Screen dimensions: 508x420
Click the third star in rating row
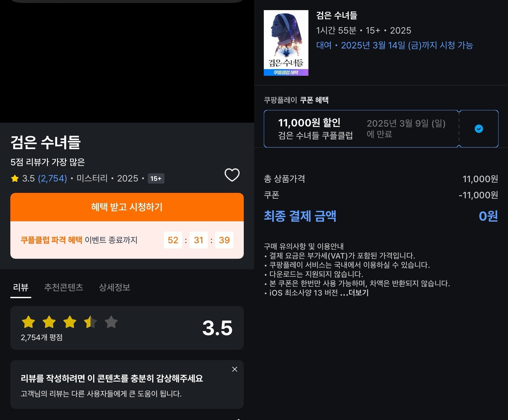click(x=70, y=322)
